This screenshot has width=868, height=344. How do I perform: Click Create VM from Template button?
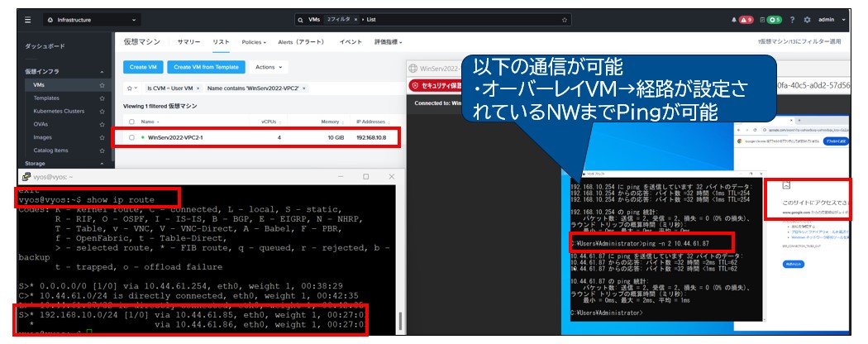point(206,66)
